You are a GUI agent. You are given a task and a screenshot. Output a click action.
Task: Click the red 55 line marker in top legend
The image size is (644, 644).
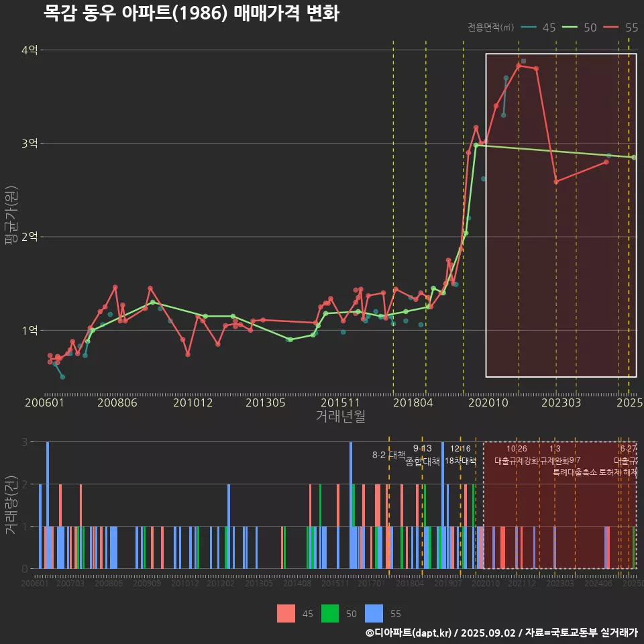click(x=611, y=28)
